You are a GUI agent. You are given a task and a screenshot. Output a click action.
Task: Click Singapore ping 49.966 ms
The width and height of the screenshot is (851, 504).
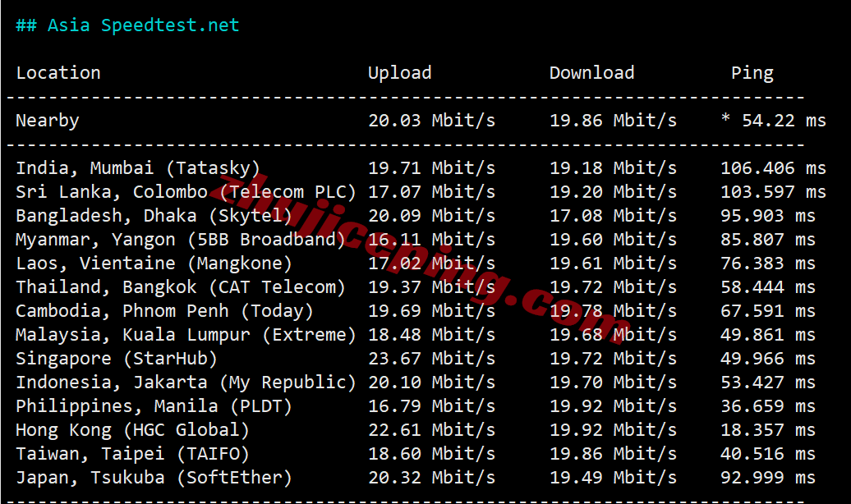(767, 360)
